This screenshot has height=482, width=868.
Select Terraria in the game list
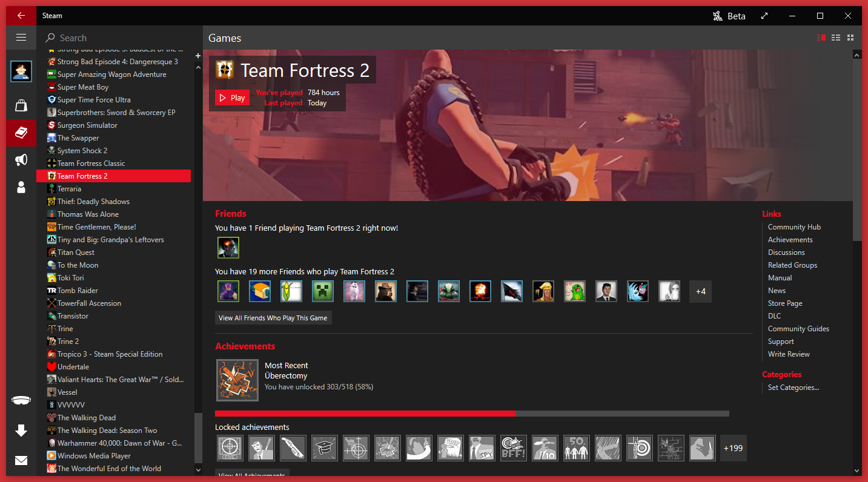click(x=69, y=189)
